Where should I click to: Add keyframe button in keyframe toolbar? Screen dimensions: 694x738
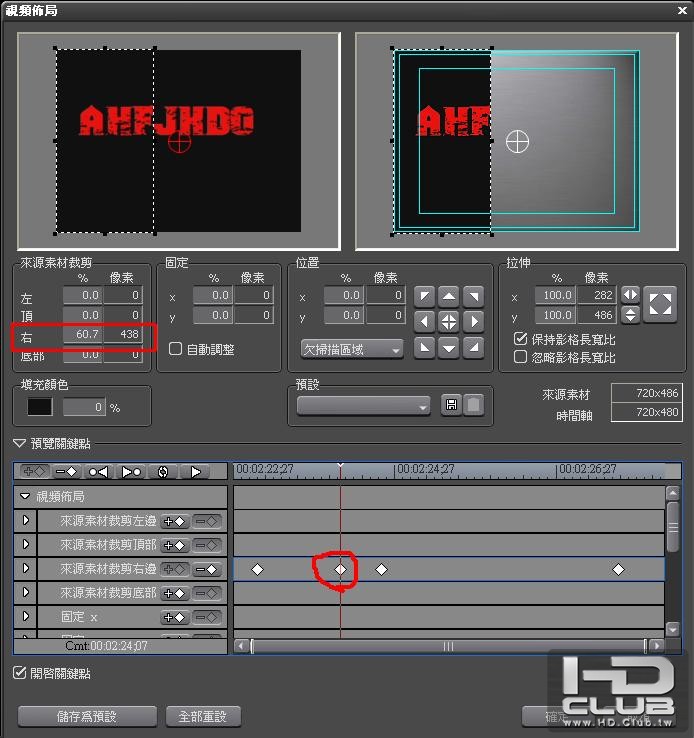33,471
